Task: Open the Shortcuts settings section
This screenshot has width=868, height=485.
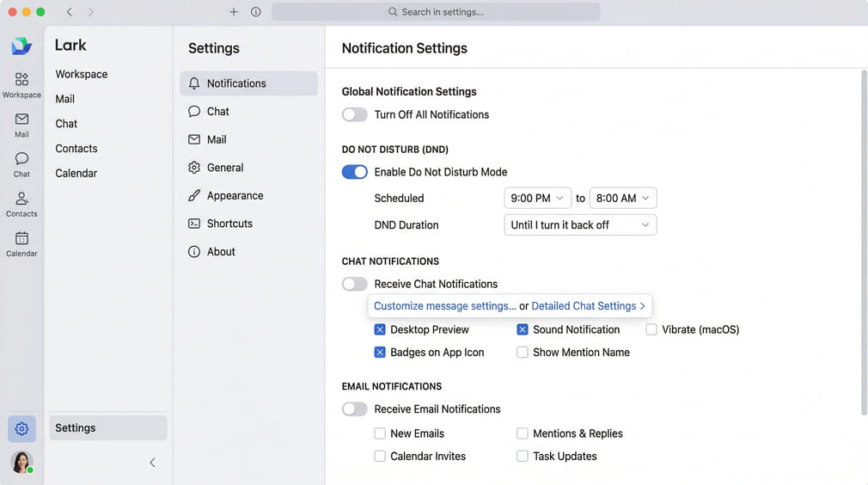Action: click(229, 224)
